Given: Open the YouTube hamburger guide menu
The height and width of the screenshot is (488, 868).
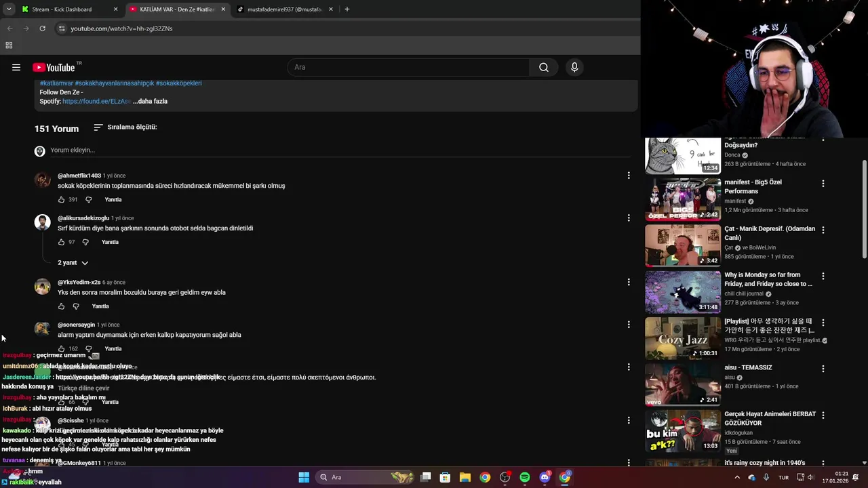Looking at the screenshot, I should pyautogui.click(x=16, y=67).
